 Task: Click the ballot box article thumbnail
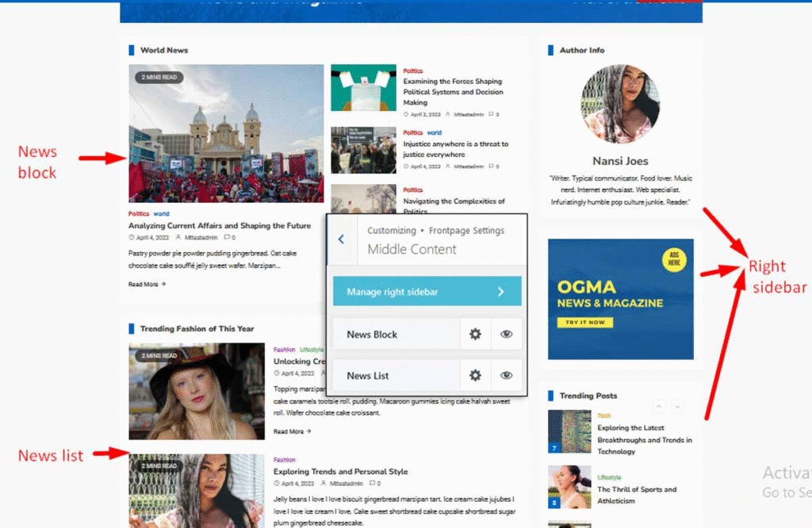[x=363, y=88]
